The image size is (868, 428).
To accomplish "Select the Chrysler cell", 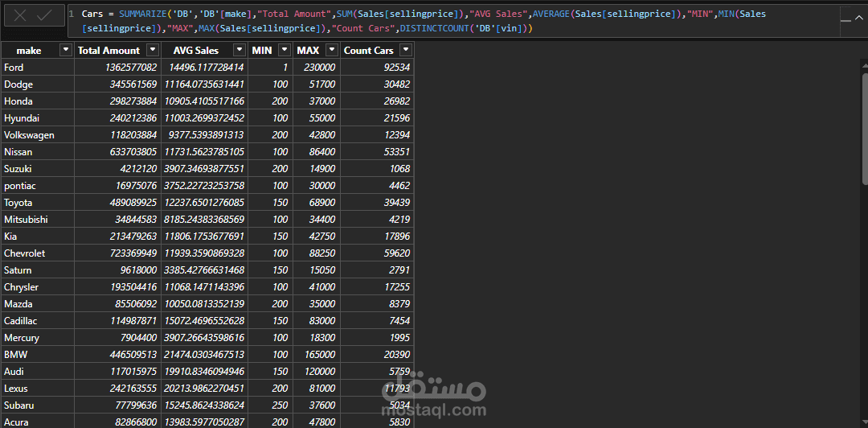I will pos(38,287).
